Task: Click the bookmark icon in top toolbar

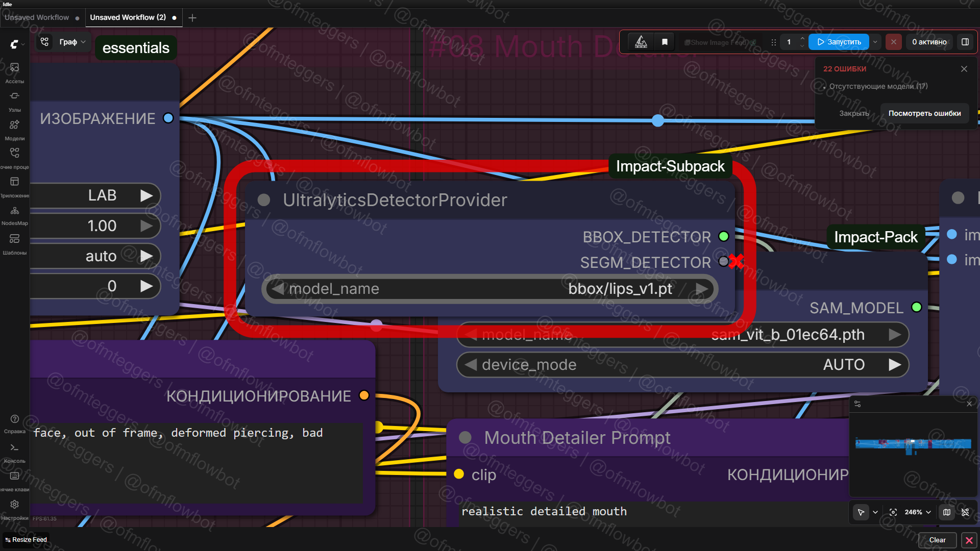Action: (x=665, y=42)
